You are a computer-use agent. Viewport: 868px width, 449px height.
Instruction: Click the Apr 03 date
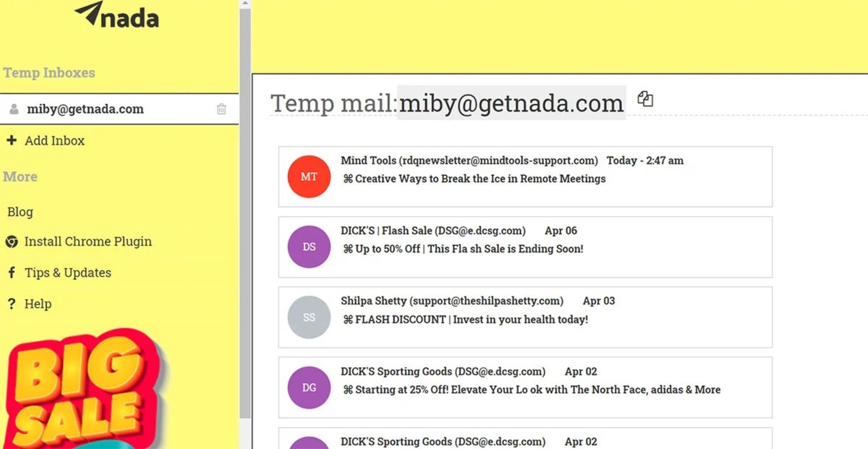599,301
